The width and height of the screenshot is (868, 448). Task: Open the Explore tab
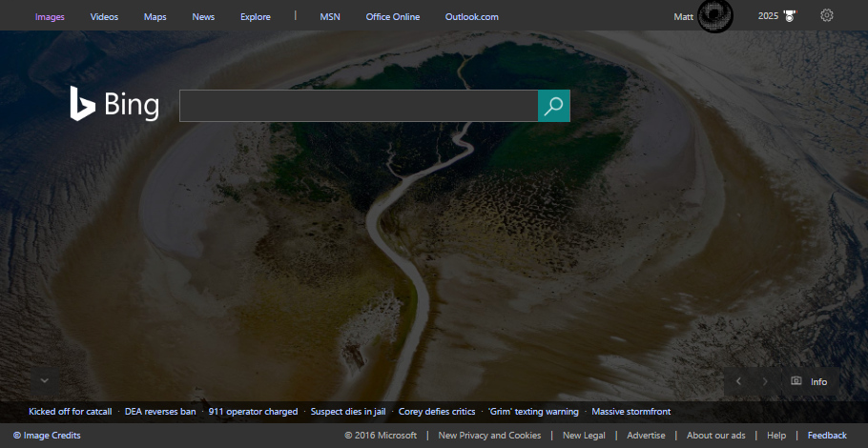pos(256,16)
